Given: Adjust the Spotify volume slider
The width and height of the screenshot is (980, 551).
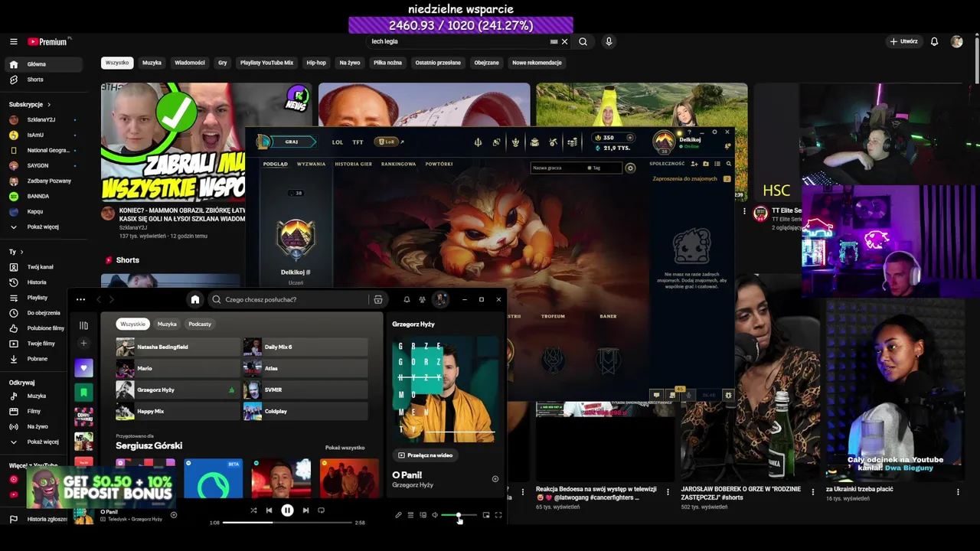Looking at the screenshot, I should point(459,515).
